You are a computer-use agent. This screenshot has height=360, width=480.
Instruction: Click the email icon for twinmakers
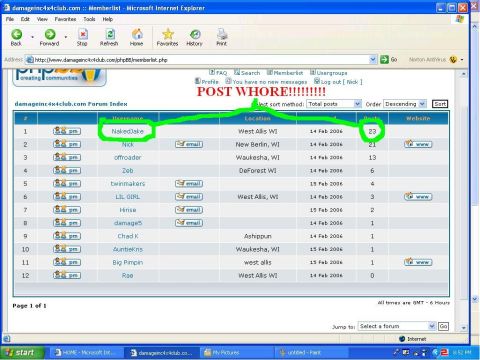(x=189, y=183)
